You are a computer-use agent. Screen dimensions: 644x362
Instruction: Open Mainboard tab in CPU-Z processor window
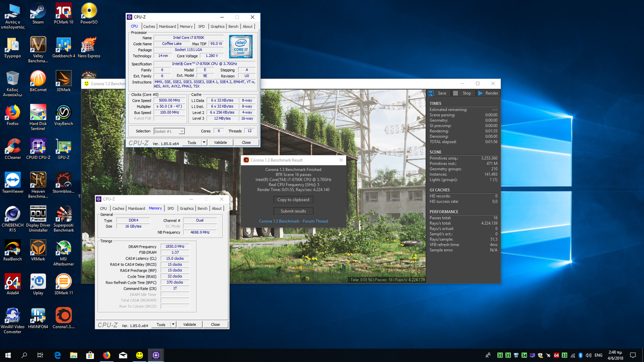(x=168, y=26)
